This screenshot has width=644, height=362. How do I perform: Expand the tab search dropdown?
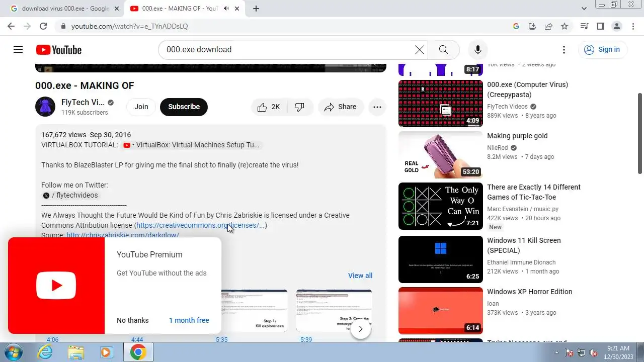[x=584, y=9]
